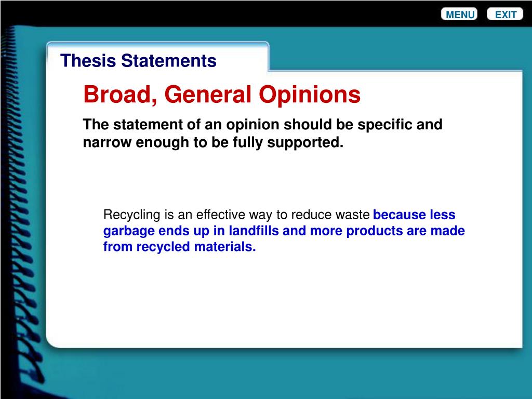This screenshot has width=532, height=399.
Task: Click the 'Broad, General Opinions' heading
Action: 222,94
